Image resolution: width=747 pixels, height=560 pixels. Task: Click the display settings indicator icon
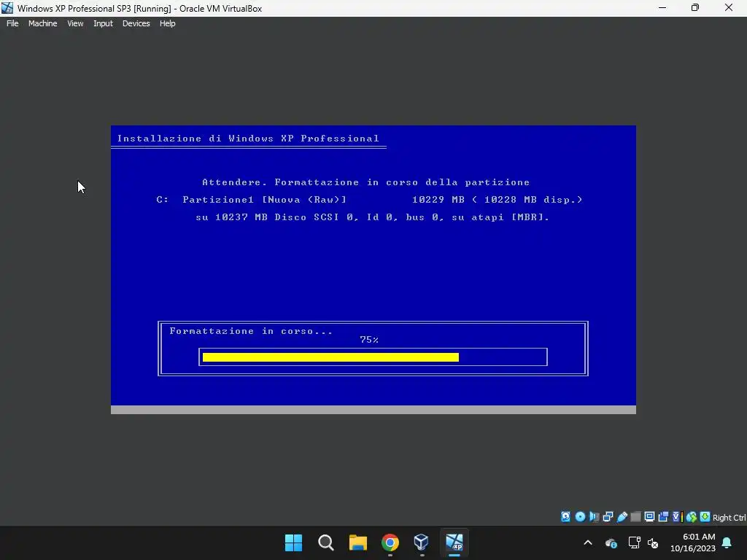(649, 517)
